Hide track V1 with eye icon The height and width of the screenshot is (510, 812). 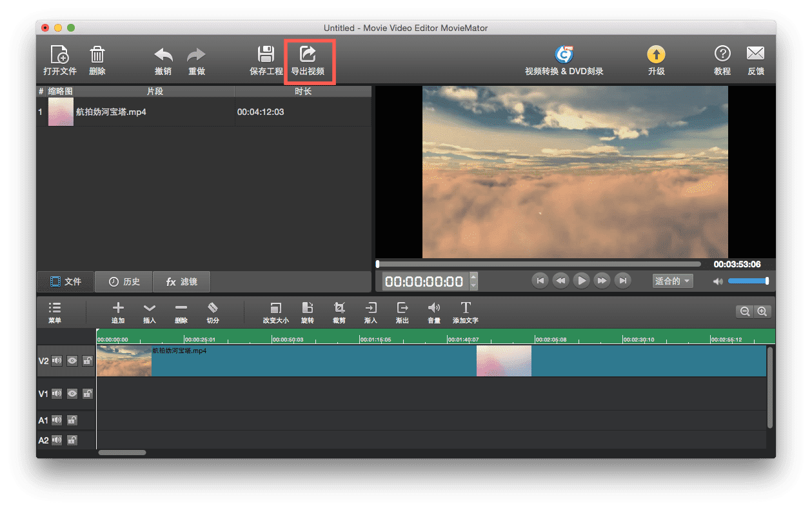click(72, 393)
